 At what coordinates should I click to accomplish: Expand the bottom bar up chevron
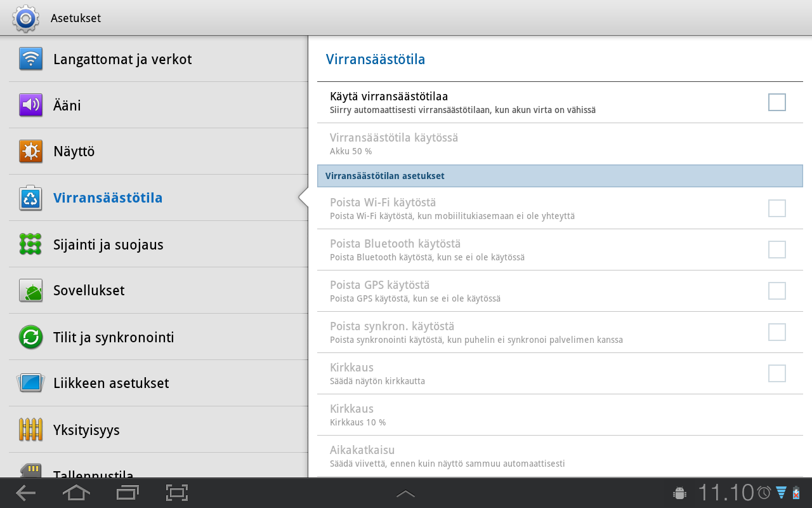405,493
